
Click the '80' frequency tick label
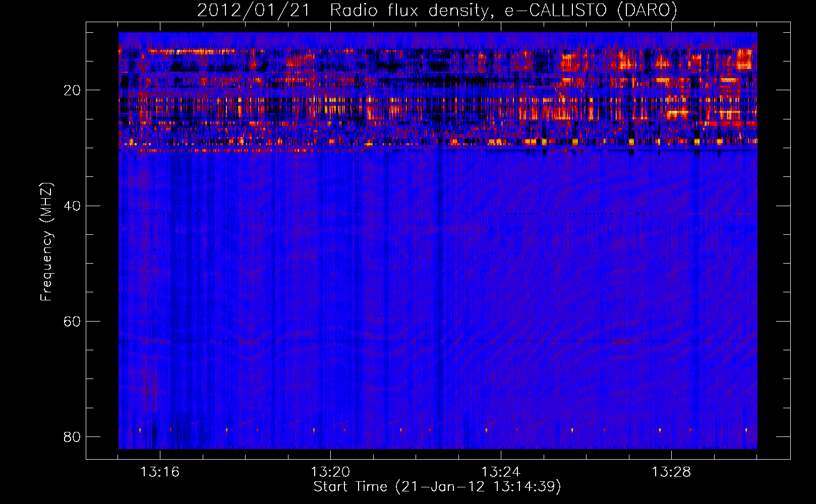click(x=72, y=436)
